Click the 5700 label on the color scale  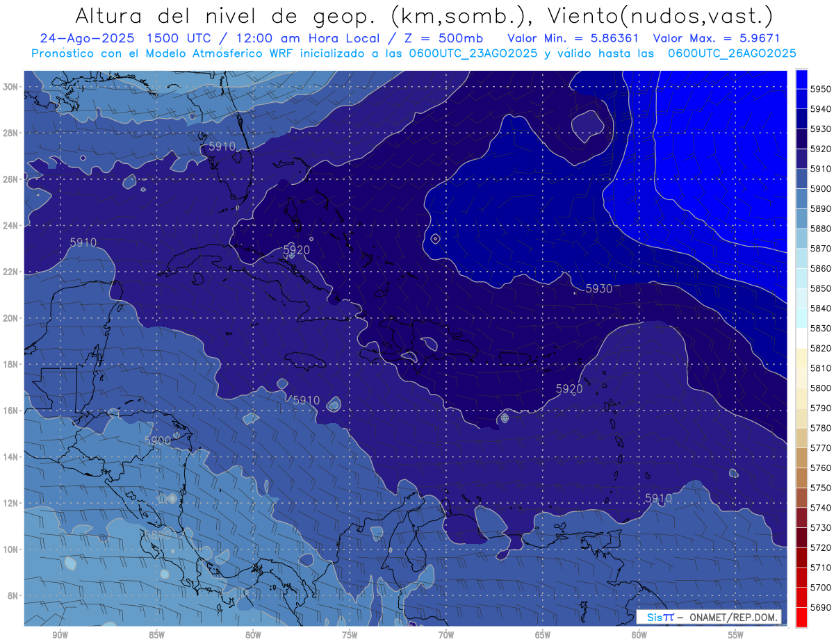(x=821, y=587)
